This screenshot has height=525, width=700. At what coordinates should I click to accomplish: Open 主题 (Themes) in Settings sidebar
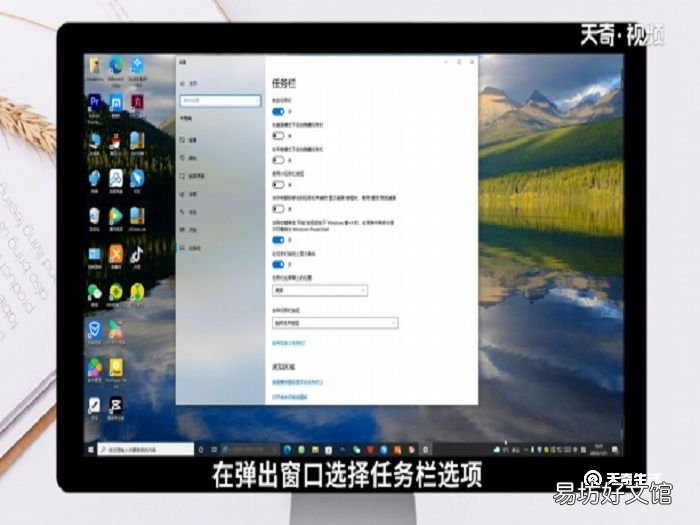[189, 194]
